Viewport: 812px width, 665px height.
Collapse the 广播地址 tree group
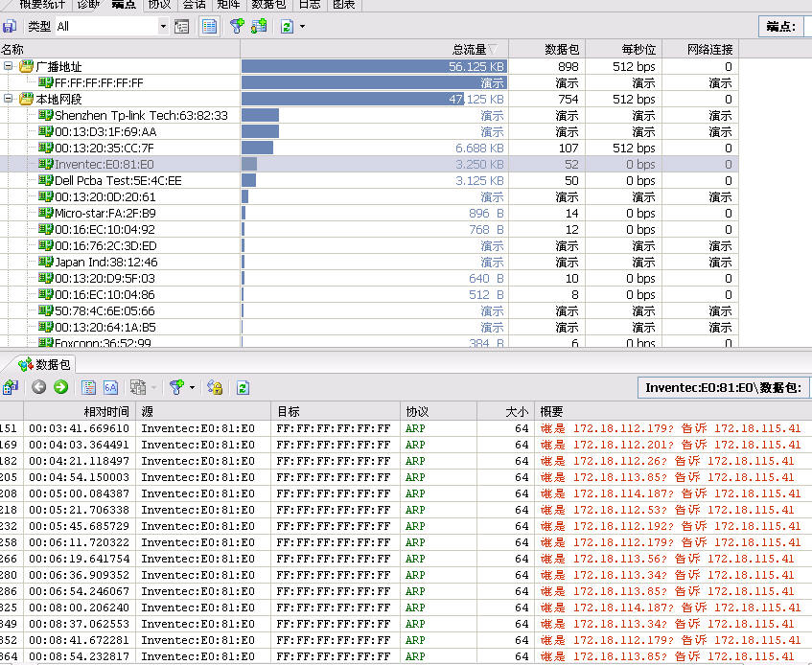coord(9,67)
